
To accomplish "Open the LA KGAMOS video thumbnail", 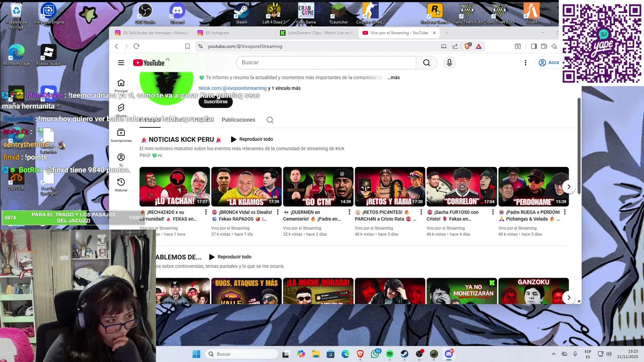I will coord(247,187).
